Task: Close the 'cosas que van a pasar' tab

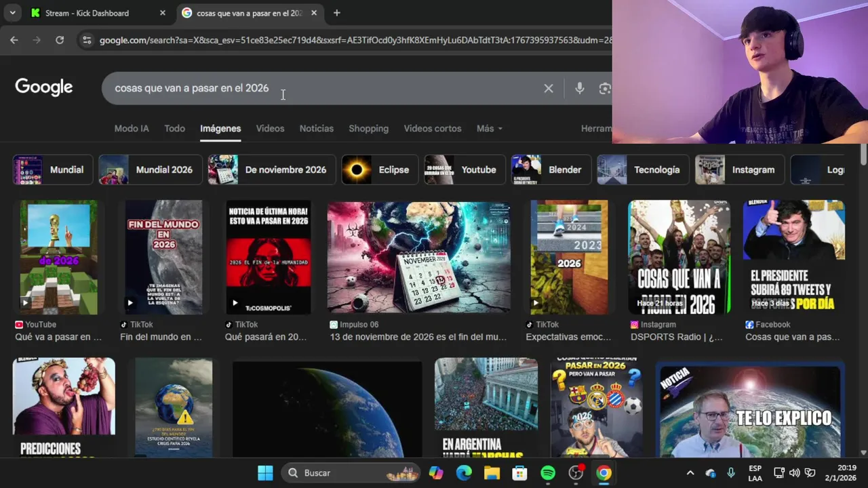Action: pyautogui.click(x=313, y=13)
